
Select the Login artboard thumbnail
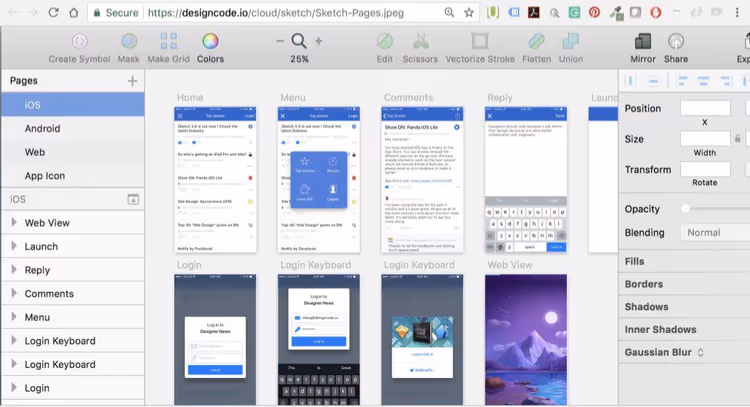[x=215, y=340]
